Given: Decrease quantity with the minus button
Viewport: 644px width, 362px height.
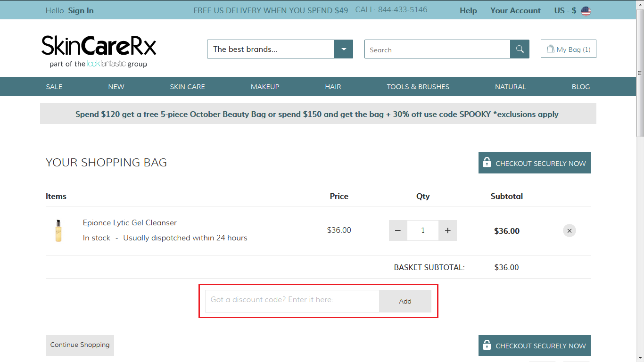Looking at the screenshot, I should pos(398,230).
